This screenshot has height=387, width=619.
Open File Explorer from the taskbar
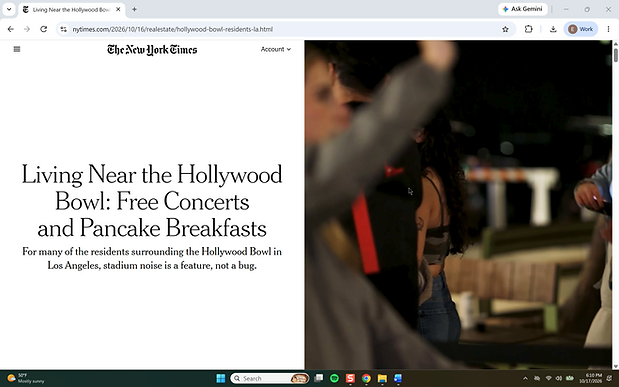pyautogui.click(x=382, y=378)
